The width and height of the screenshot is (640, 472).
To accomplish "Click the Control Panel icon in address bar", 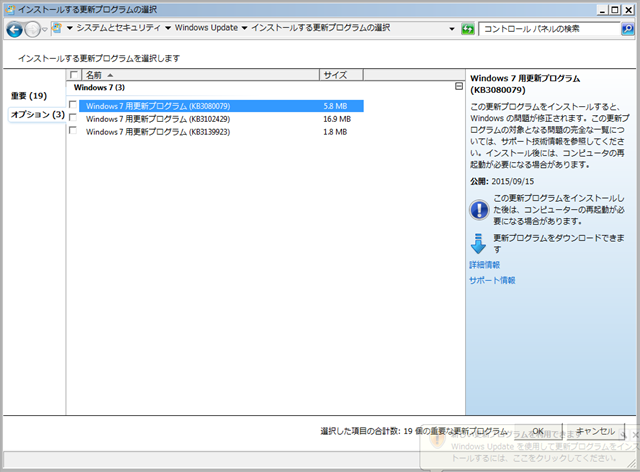I will (x=57, y=28).
